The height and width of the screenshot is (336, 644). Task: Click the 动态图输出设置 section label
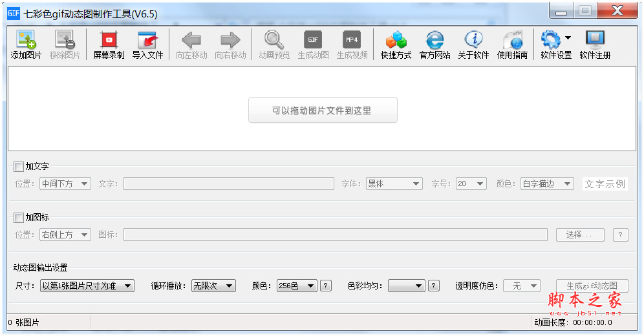[x=40, y=268]
